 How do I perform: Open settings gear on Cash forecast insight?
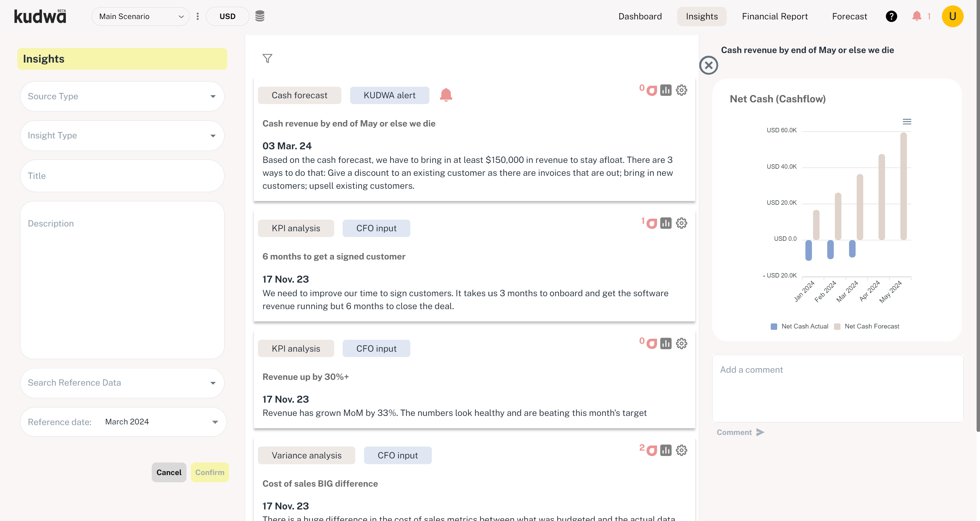pos(681,90)
